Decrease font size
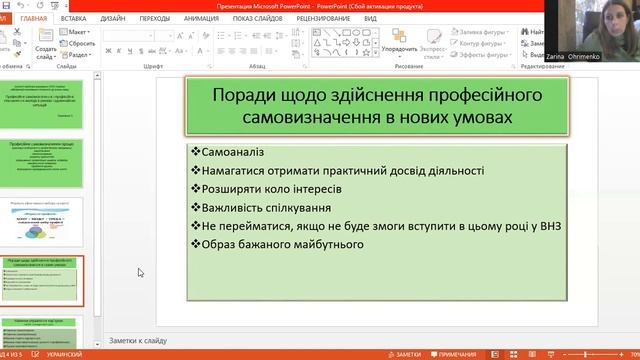The image size is (640, 360). [x=191, y=36]
